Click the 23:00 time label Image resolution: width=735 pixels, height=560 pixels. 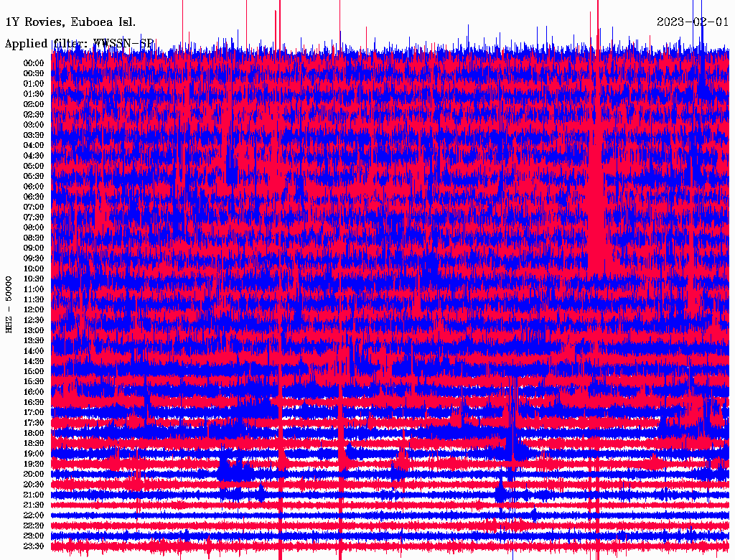pos(34,536)
